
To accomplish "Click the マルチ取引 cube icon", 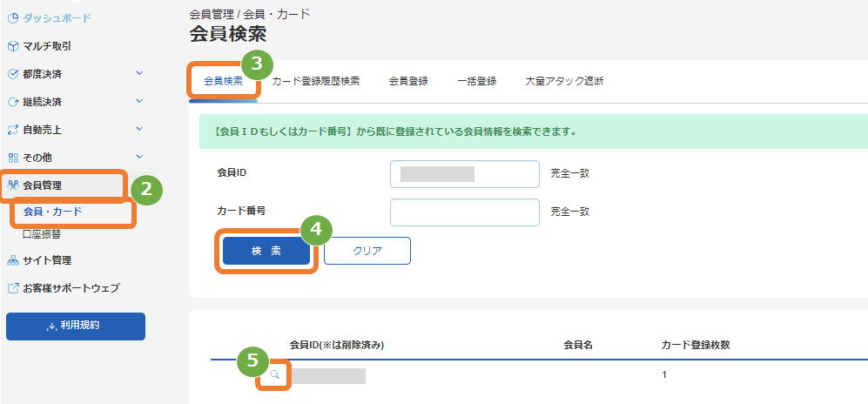I will pos(14,46).
